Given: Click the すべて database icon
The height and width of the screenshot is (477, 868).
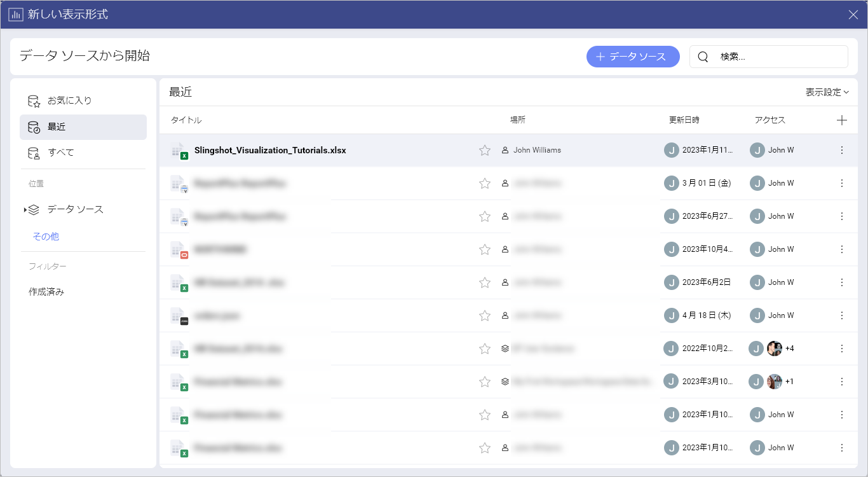Looking at the screenshot, I should [x=34, y=153].
